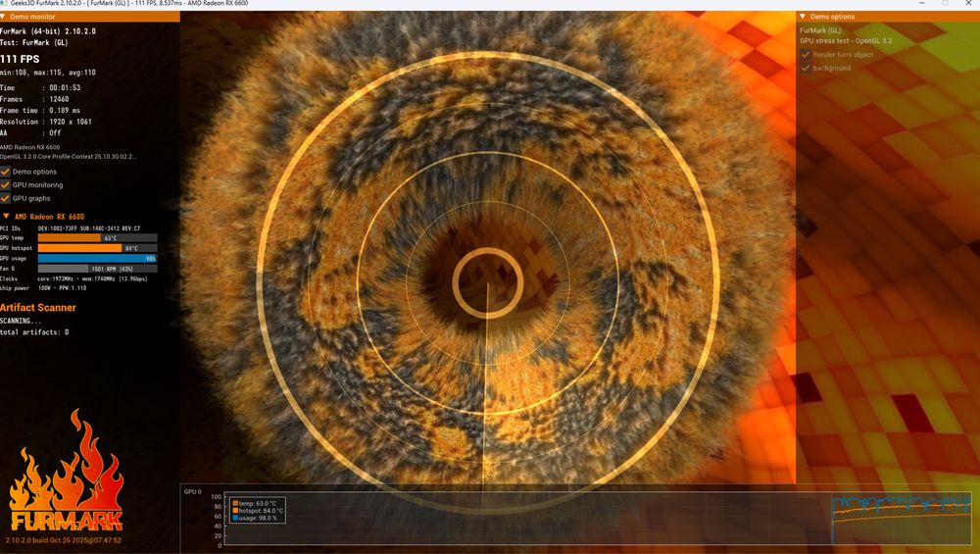Click the graph legend box with temp, hotspot, usage
The height and width of the screenshot is (554, 980).
click(x=258, y=511)
